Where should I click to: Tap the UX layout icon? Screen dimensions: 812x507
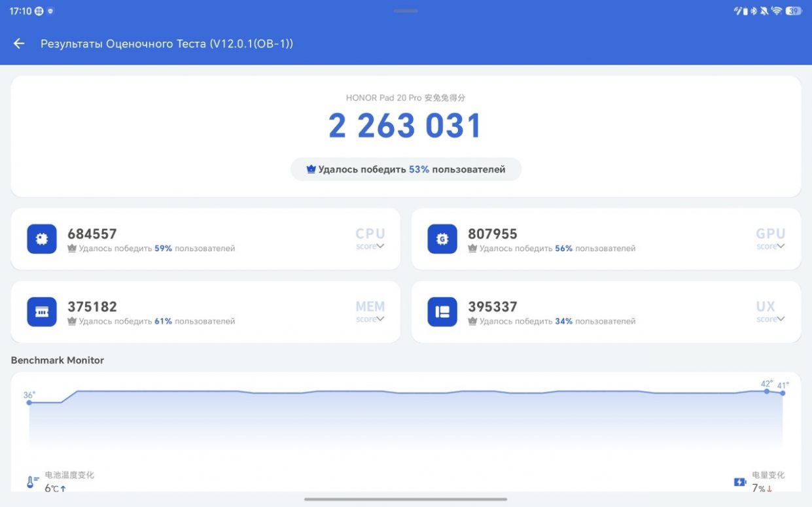coord(442,312)
